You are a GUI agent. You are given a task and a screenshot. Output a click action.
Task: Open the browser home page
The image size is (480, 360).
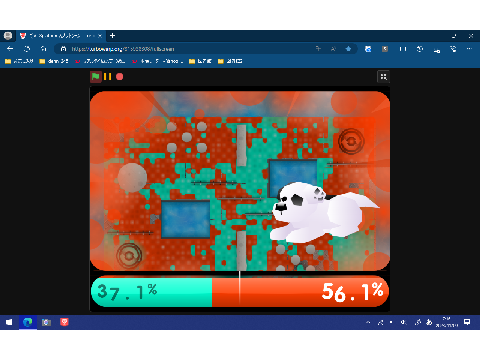pyautogui.click(x=44, y=49)
